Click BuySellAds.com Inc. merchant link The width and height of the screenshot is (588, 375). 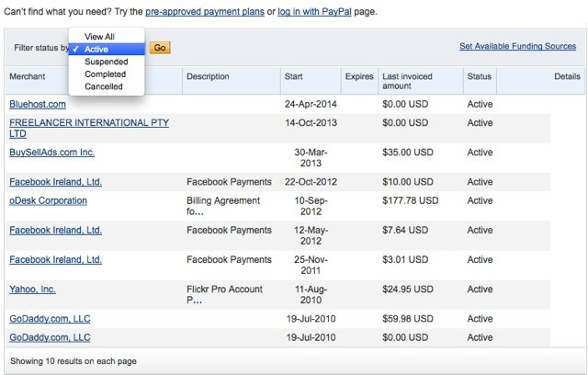(x=51, y=153)
